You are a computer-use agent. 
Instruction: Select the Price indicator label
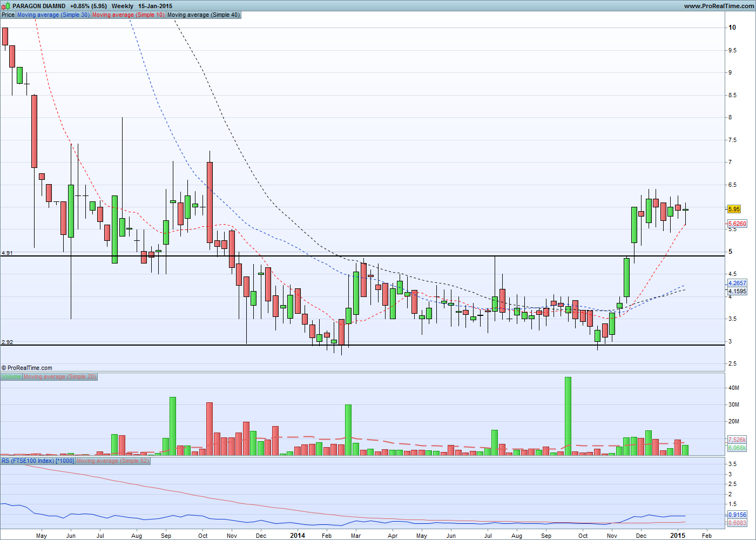[x=8, y=15]
